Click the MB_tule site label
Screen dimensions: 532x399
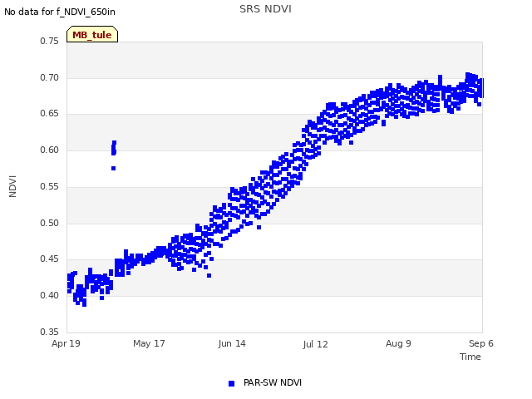tap(92, 34)
